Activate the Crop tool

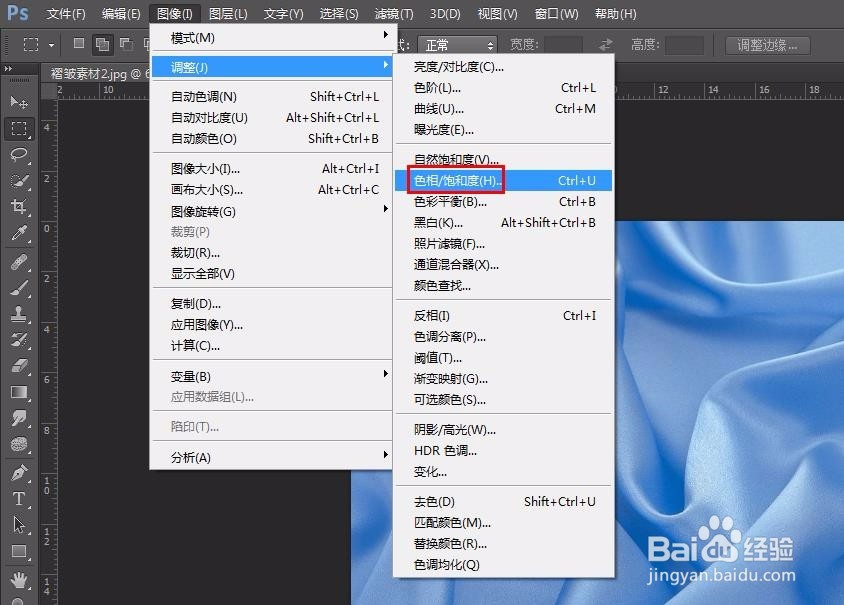pos(20,206)
